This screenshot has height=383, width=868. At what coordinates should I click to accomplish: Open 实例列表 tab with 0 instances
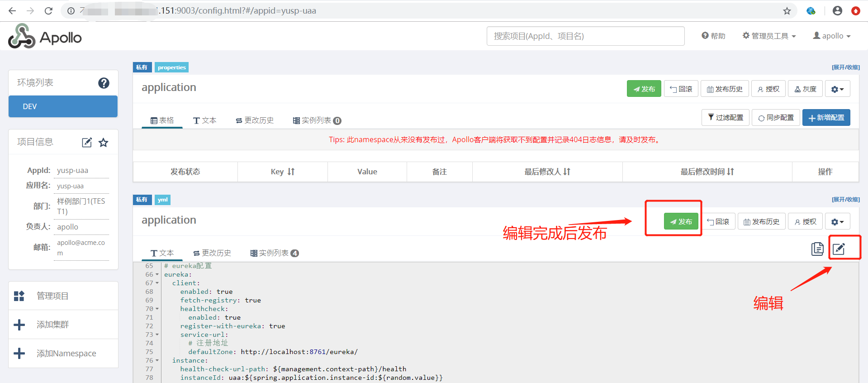[x=317, y=120]
